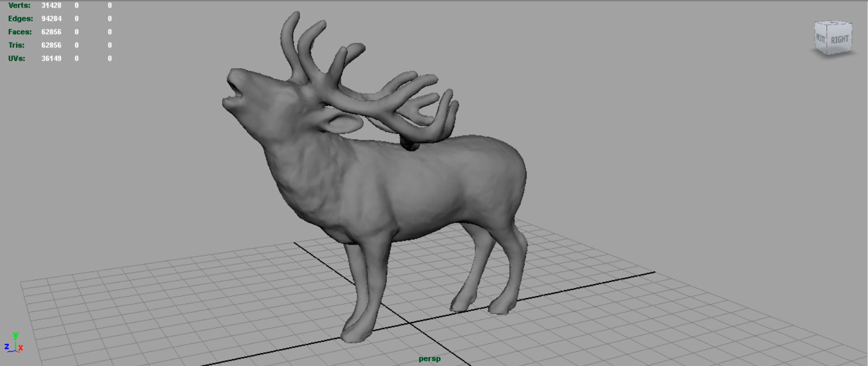Click the UV count value 36149
The image size is (868, 366).
52,58
